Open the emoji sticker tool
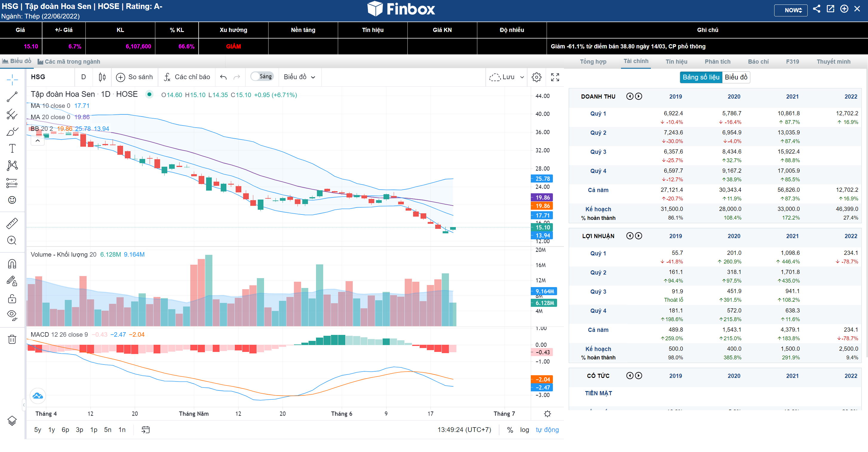The width and height of the screenshot is (868, 452). pyautogui.click(x=12, y=200)
